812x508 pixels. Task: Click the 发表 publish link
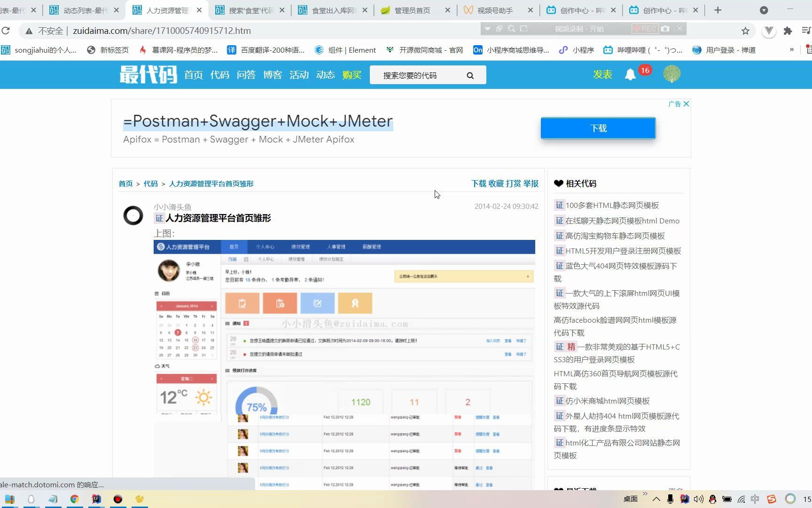click(x=602, y=74)
